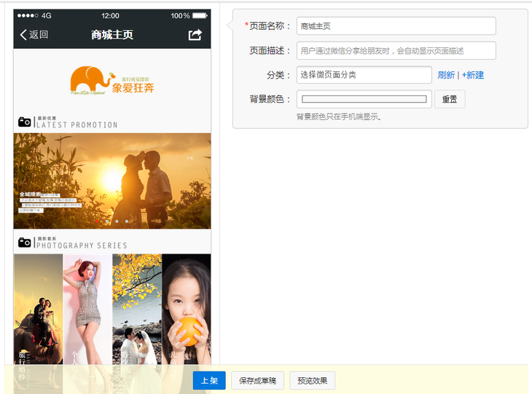Click the signal dots in status bar
532x394 pixels.
click(29, 15)
